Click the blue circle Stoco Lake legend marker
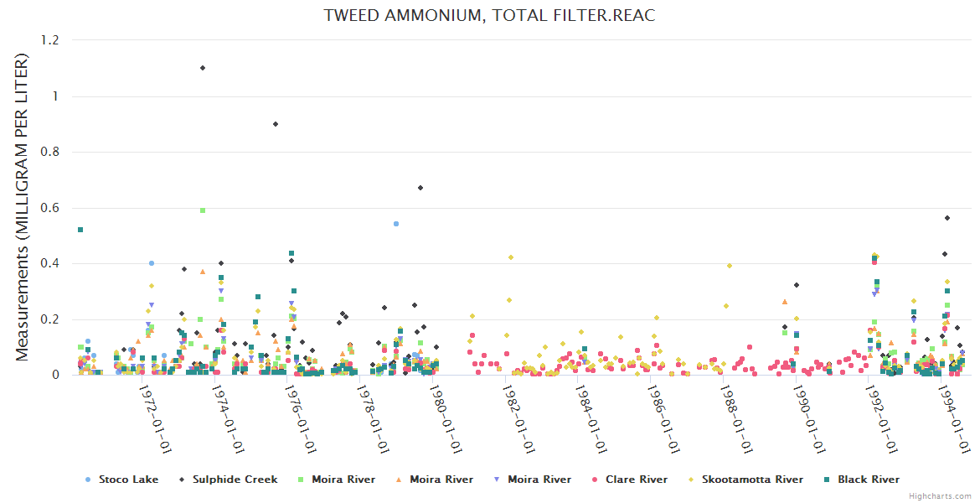Viewport: 980px width, 503px height. point(88,480)
